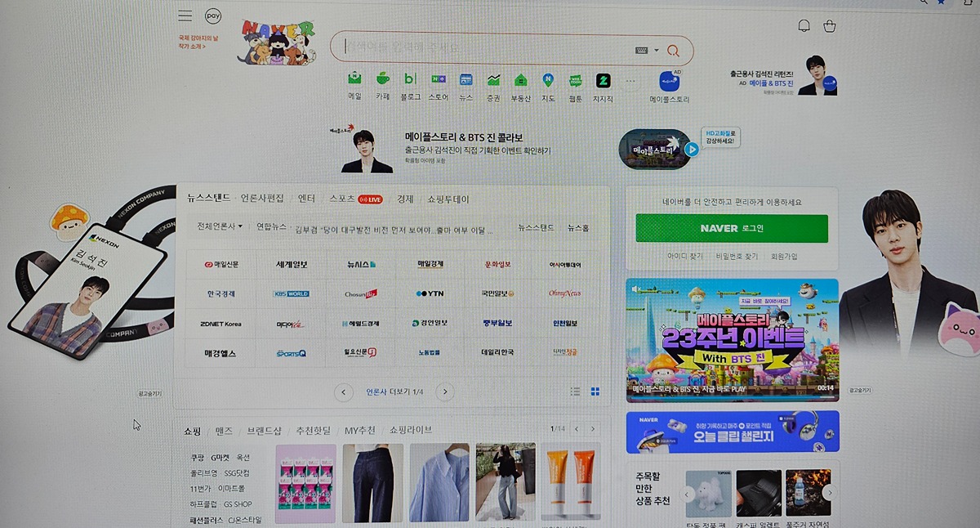Click the magnifier search icon
Viewport: 980px width, 528px height.
coord(673,51)
